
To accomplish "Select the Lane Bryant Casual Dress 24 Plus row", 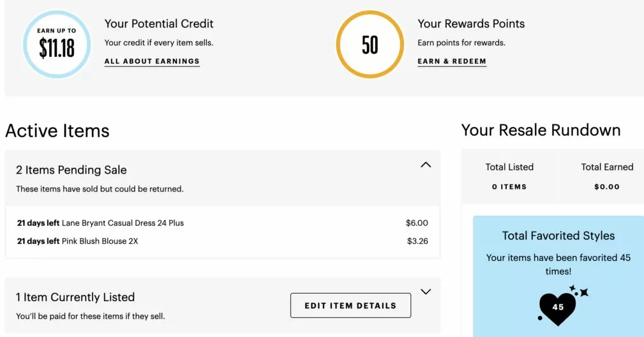I will point(222,223).
